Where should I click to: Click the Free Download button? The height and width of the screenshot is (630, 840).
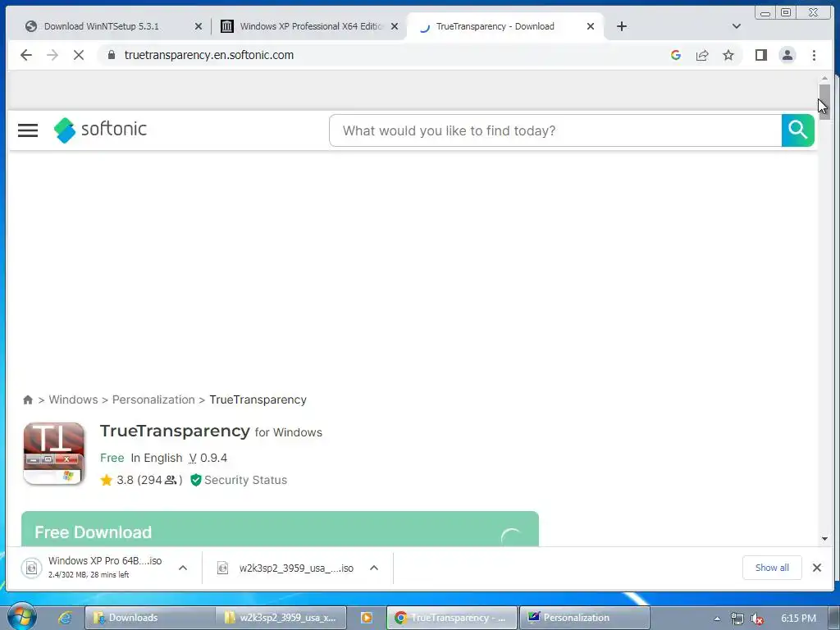click(x=280, y=529)
